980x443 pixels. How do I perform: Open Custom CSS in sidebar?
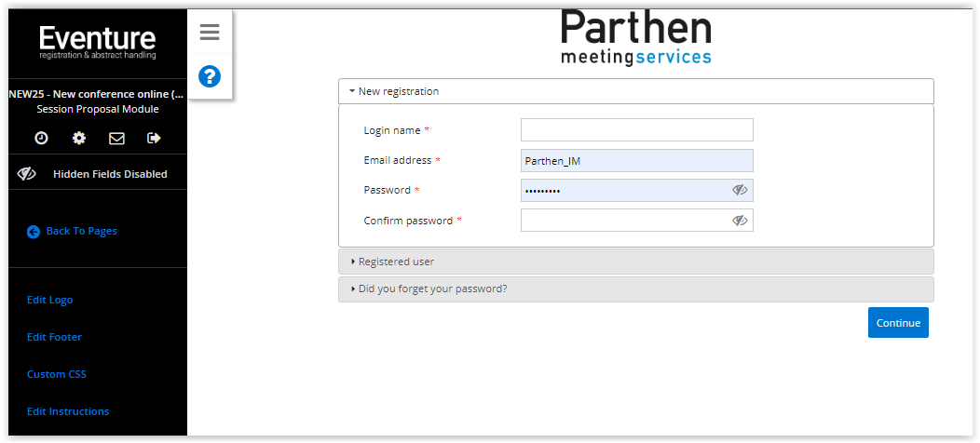(x=57, y=374)
